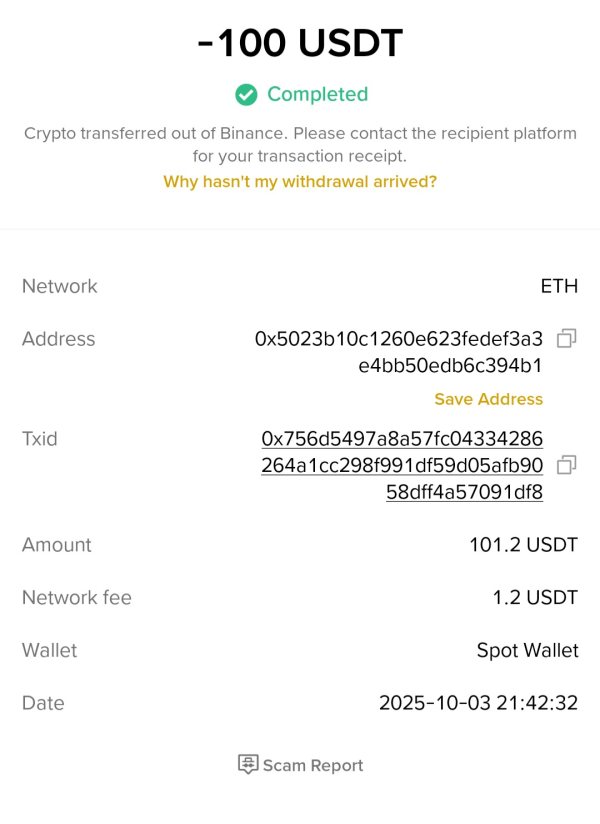Open the underlined Txid hash link
This screenshot has height=824, width=600.
coord(402,465)
